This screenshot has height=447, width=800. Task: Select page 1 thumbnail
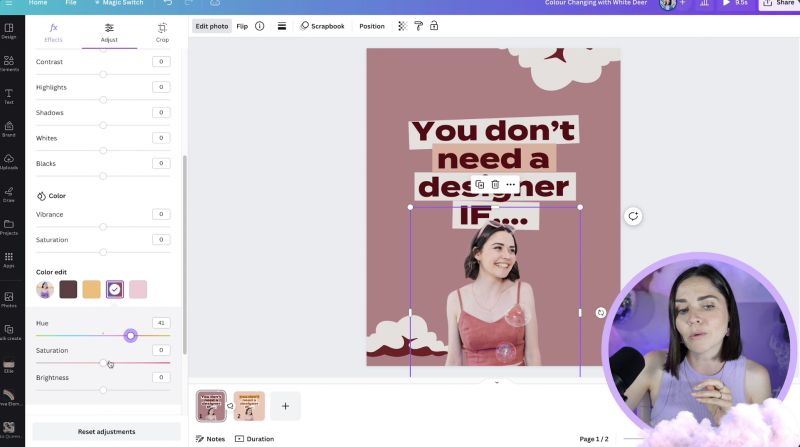(x=211, y=406)
